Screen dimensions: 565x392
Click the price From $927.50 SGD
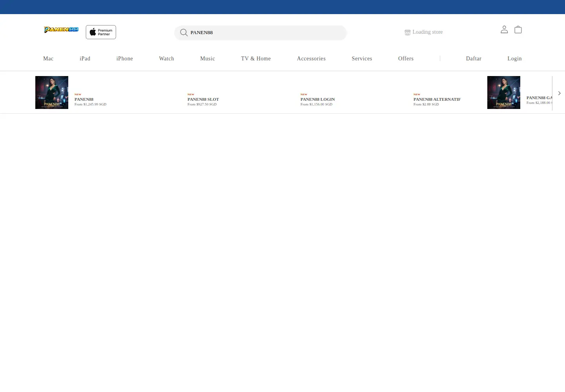[x=202, y=104]
